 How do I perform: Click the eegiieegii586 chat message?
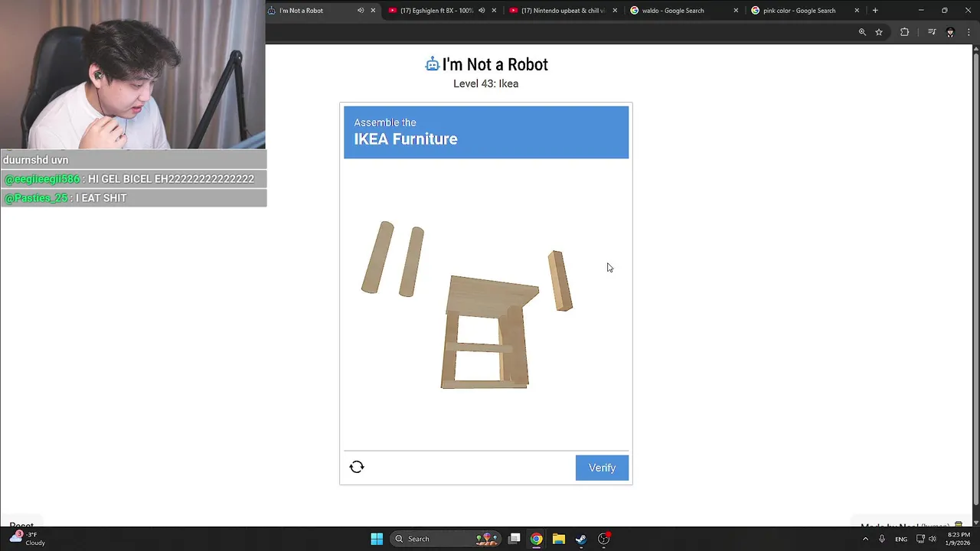[133, 179]
